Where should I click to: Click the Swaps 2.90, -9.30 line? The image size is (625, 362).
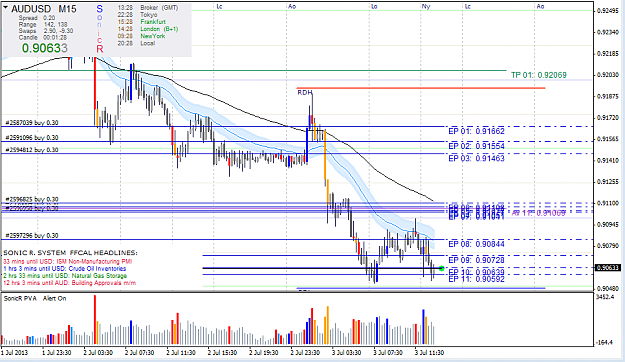46,31
